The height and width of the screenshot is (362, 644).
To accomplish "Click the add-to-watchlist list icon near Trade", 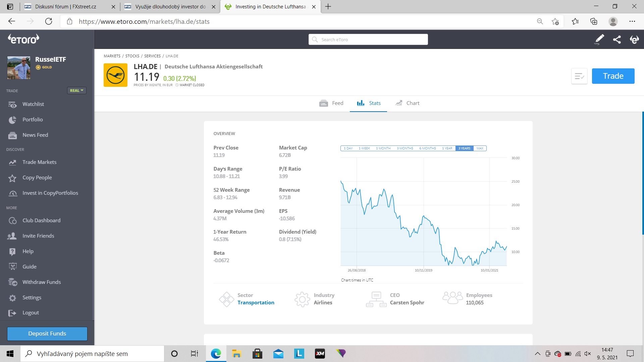I will pyautogui.click(x=579, y=76).
